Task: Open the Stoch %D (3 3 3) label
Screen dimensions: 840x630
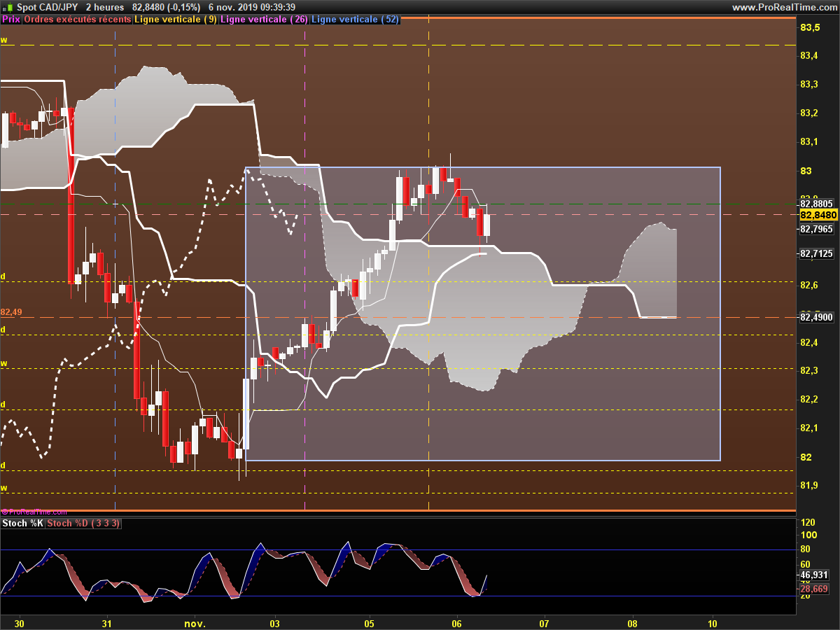Action: tap(83, 524)
